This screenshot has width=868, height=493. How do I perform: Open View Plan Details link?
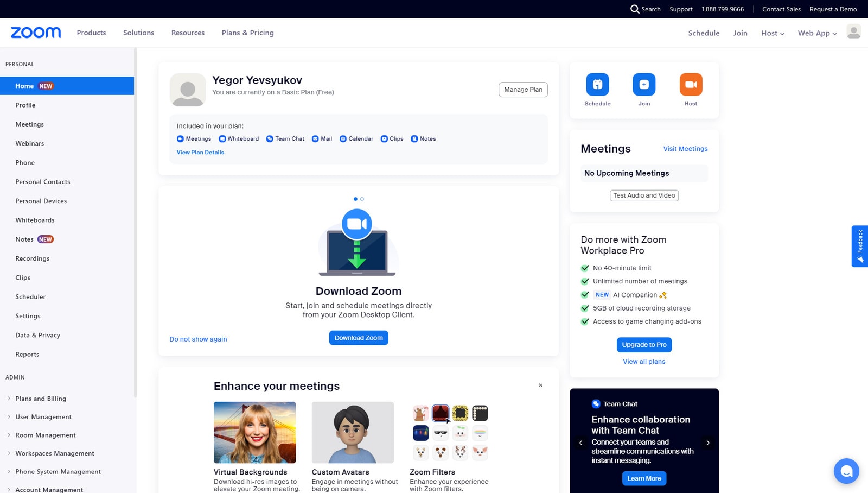pyautogui.click(x=200, y=153)
